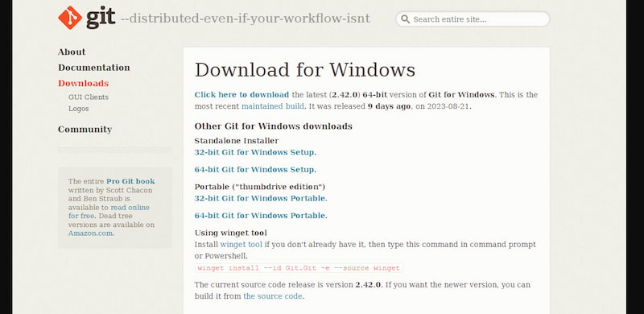Follow the Pro Git book link
Screen dimensions: 644x314
(x=130, y=181)
